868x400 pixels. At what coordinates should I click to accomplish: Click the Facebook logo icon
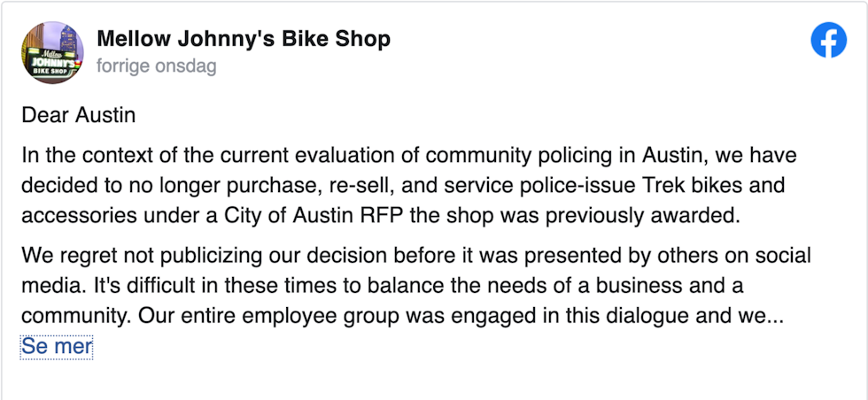pyautogui.click(x=829, y=40)
